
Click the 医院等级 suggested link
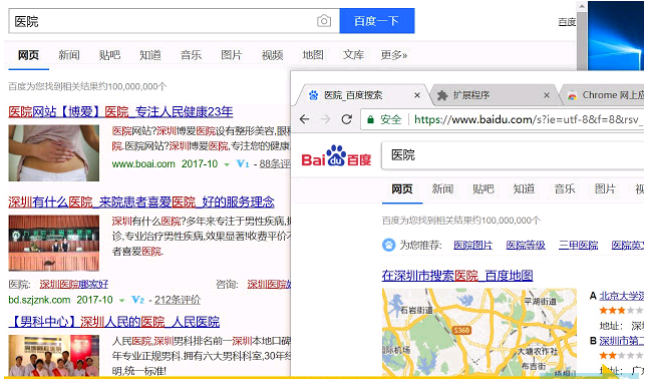click(x=526, y=245)
